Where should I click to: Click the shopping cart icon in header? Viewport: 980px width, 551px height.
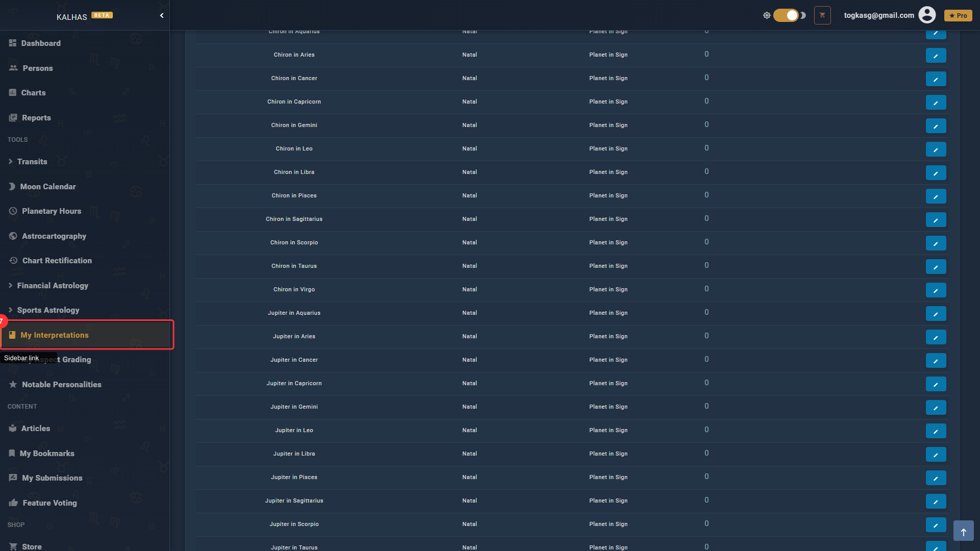[822, 15]
